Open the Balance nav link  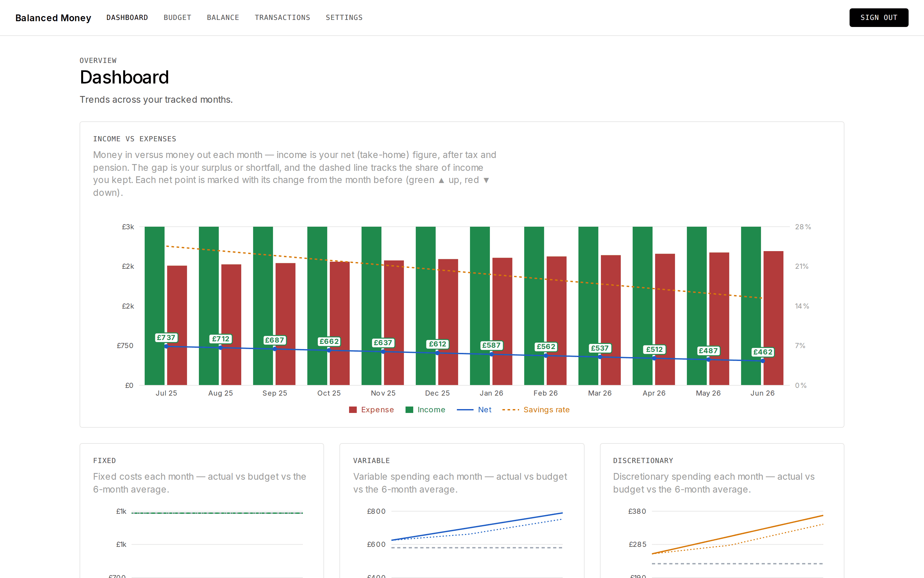pyautogui.click(x=223, y=18)
